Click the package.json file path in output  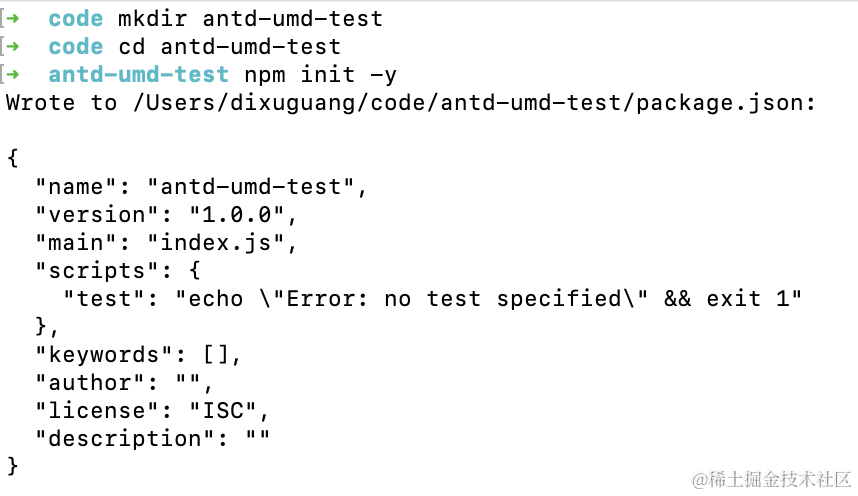point(474,103)
